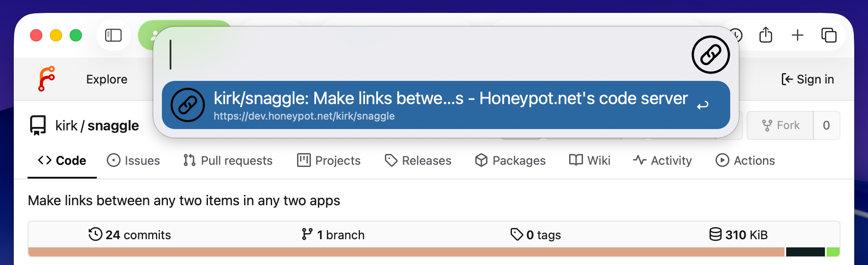Open a new tab with the plus icon

(x=797, y=35)
